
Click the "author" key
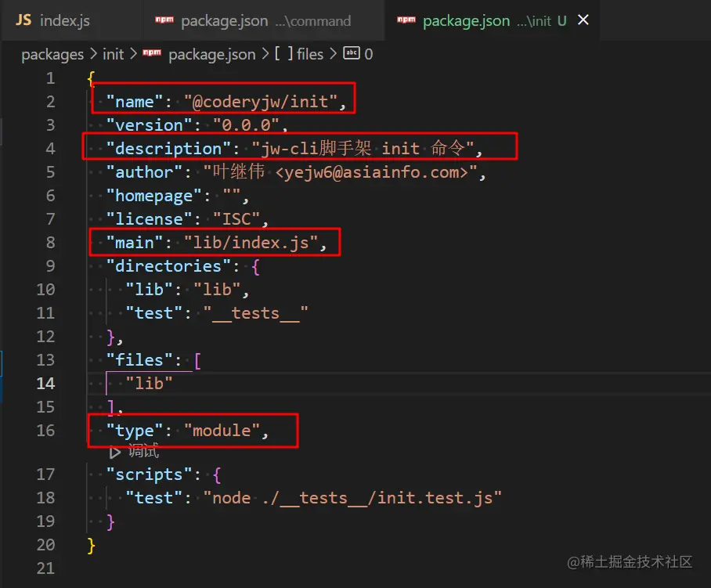(x=144, y=172)
